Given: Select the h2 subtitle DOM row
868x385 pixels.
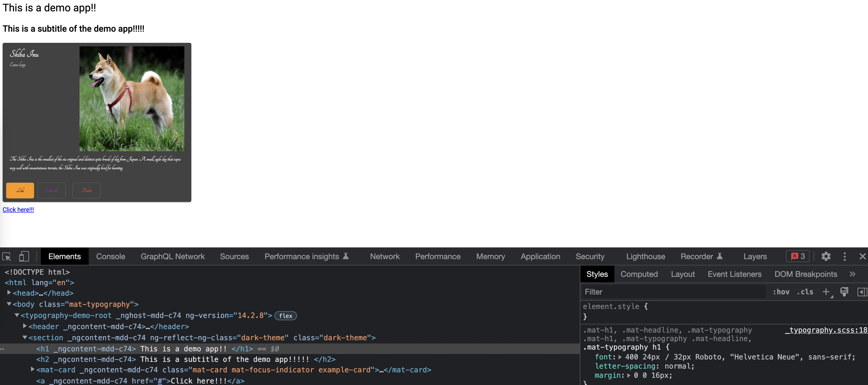Looking at the screenshot, I should [x=186, y=359].
